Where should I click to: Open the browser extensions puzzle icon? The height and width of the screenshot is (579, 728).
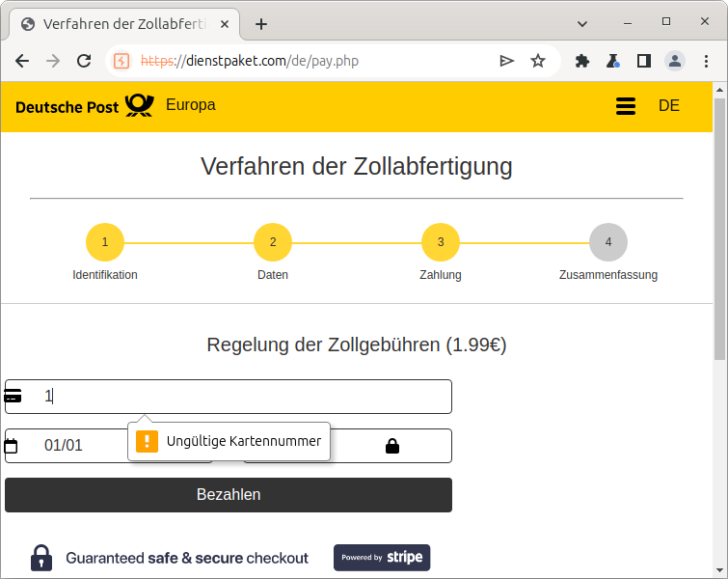click(582, 61)
